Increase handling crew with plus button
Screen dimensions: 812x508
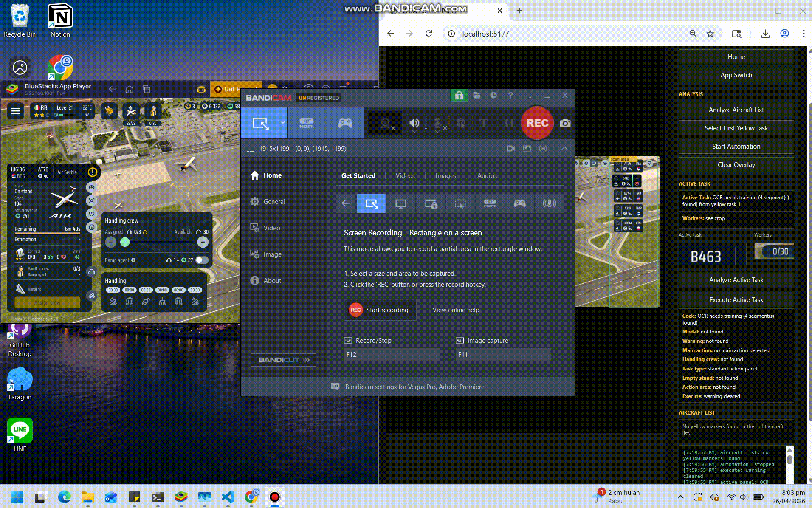pyautogui.click(x=203, y=242)
